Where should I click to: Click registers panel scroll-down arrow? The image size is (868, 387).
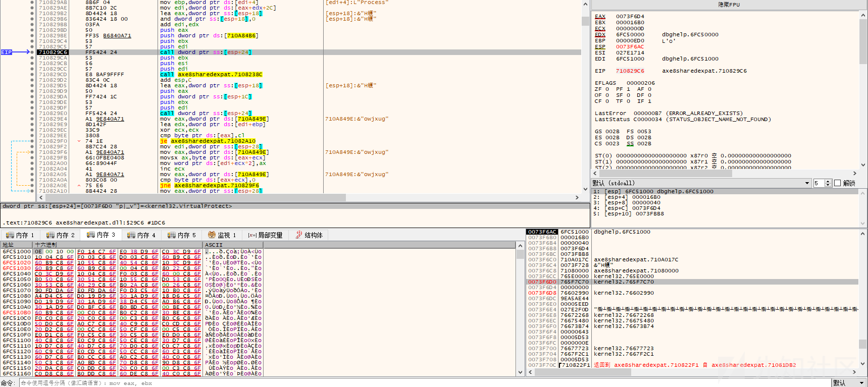tap(863, 164)
